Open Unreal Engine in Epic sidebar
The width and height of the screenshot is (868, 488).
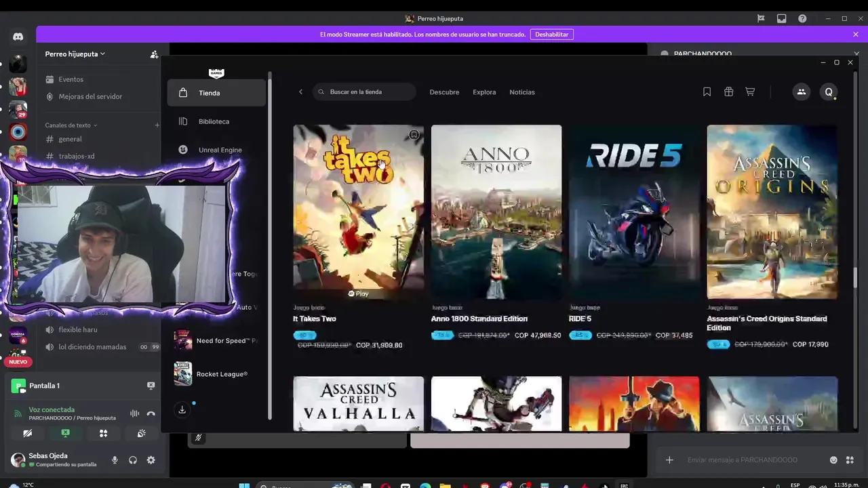[x=216, y=150]
